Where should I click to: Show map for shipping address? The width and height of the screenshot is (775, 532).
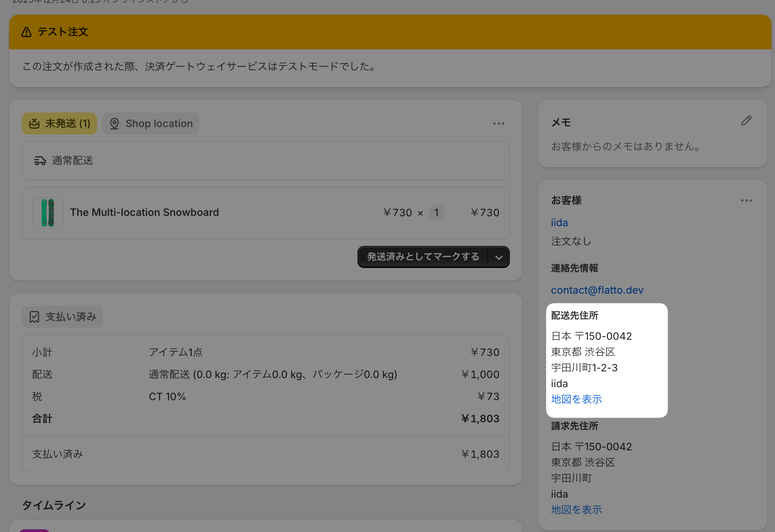(x=576, y=399)
